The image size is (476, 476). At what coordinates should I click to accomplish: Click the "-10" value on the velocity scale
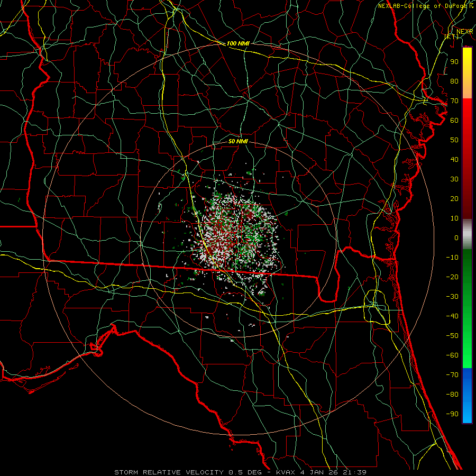point(452,258)
